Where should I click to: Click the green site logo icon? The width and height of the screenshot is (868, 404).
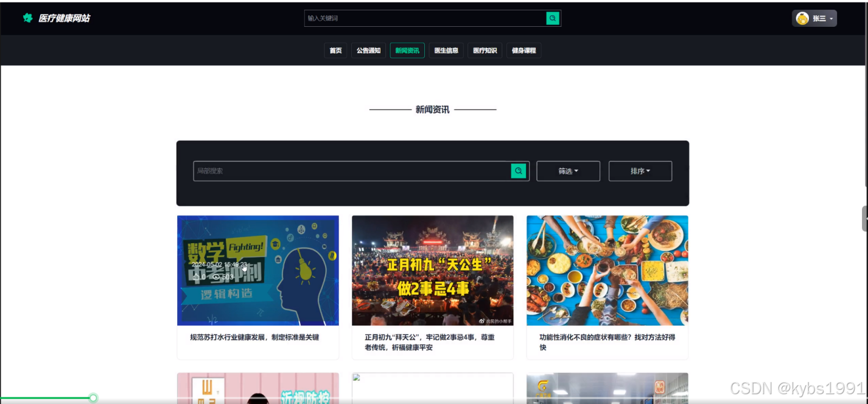point(27,18)
